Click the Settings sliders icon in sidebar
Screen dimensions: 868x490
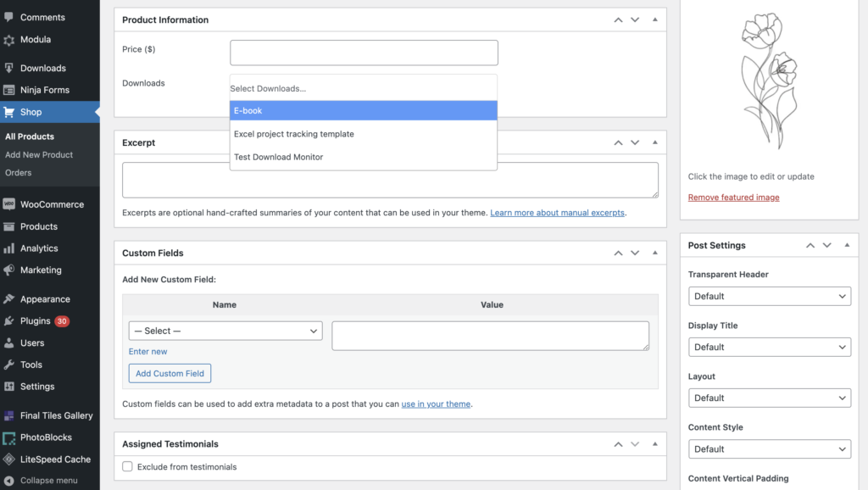(9, 387)
